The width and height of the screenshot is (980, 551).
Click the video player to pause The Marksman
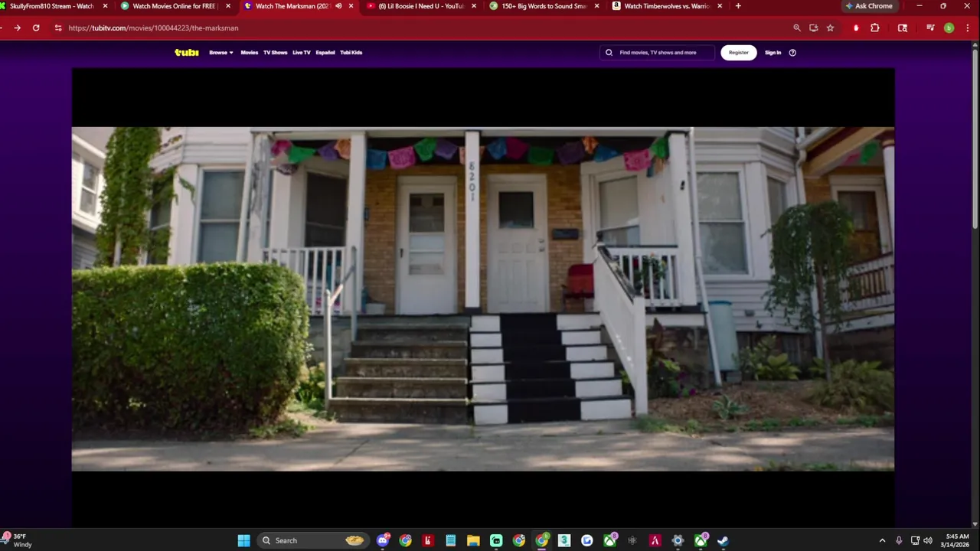[x=483, y=298]
